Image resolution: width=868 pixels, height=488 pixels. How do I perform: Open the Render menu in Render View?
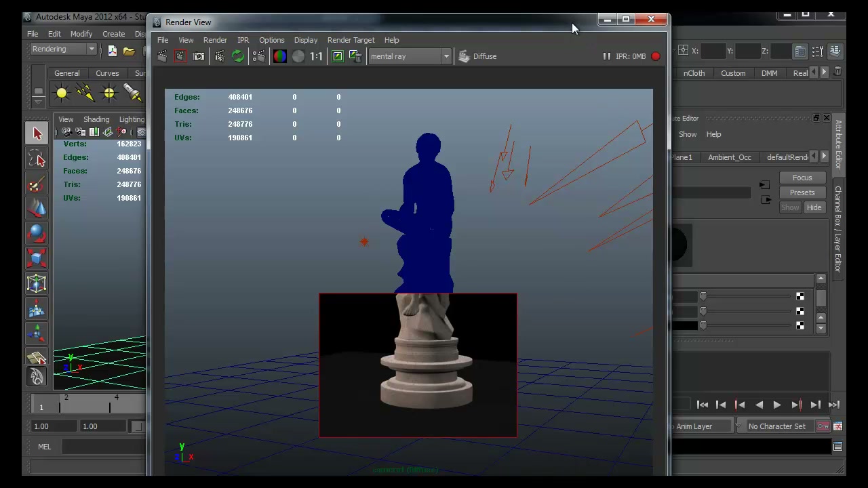(x=215, y=40)
